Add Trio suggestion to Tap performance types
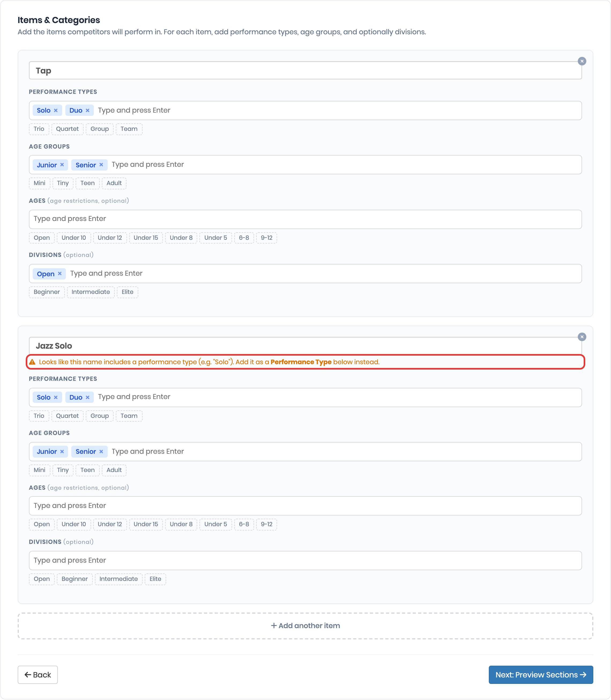This screenshot has height=700, width=611. pos(39,129)
